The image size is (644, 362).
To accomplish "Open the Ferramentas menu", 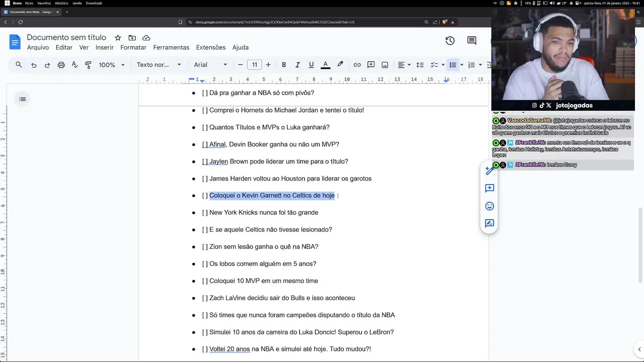I will point(171,47).
